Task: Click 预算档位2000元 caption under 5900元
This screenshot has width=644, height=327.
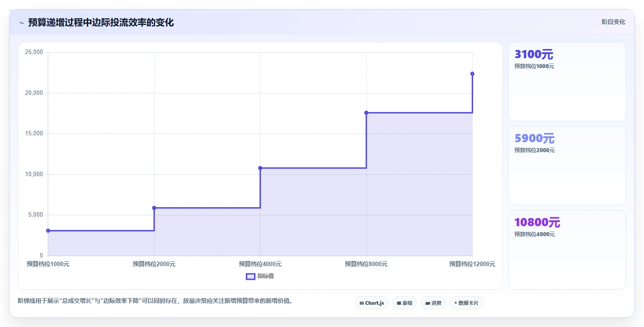Action: pos(534,150)
